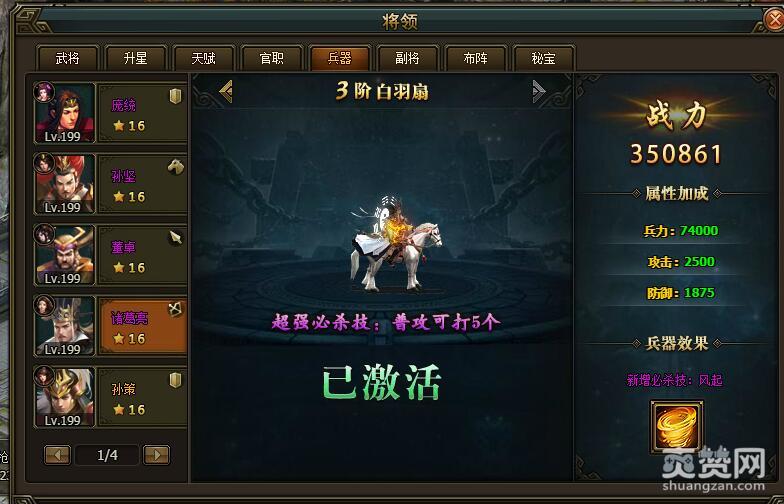Image resolution: width=784 pixels, height=504 pixels.
Task: Open the 升星 tab
Action: point(136,58)
